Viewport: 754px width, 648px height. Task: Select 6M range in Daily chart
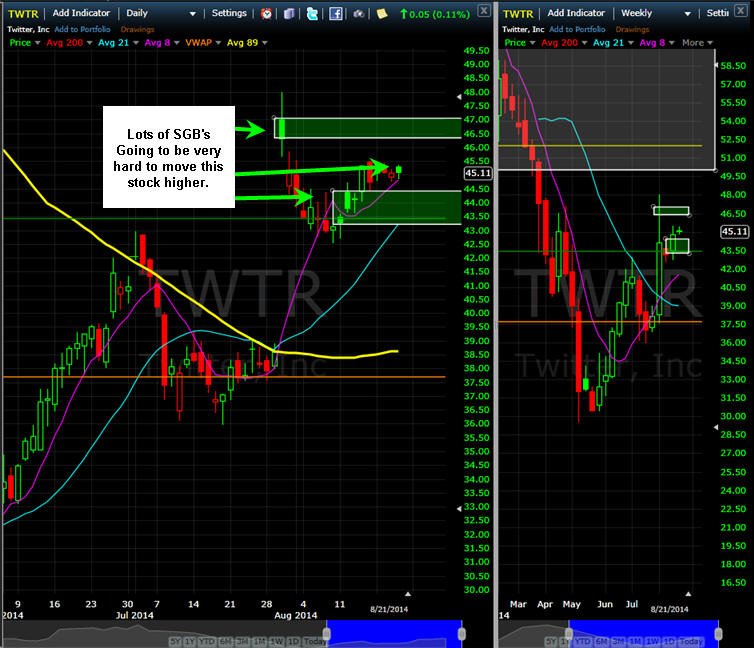226,641
